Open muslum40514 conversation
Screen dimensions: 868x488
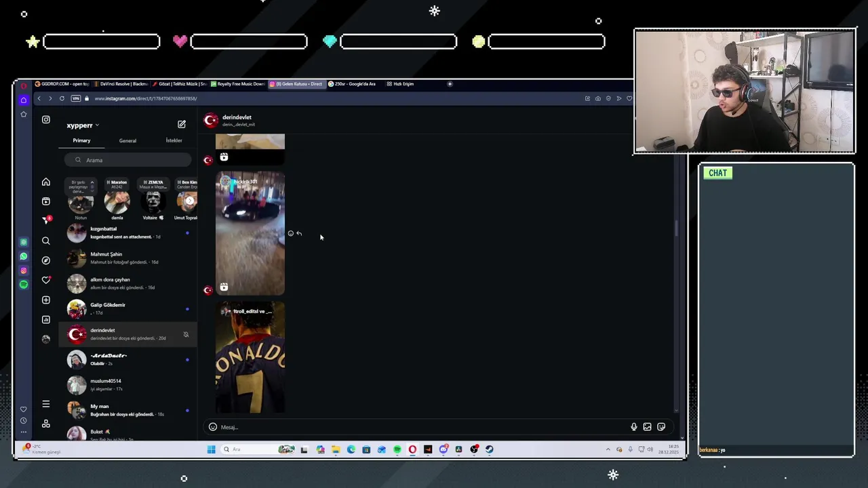[x=128, y=385]
